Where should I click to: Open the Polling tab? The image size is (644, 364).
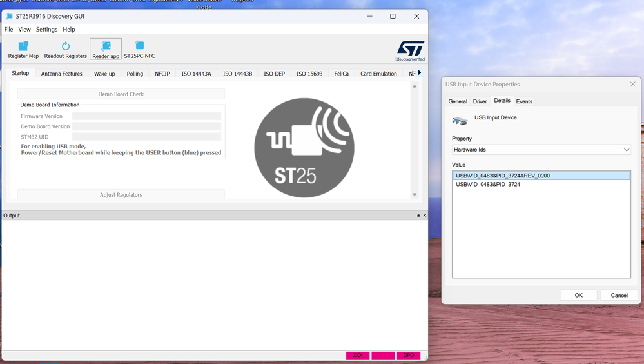coord(135,74)
